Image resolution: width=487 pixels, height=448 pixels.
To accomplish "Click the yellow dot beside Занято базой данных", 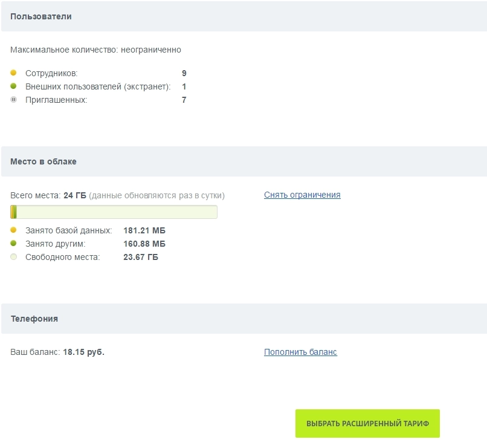I will click(x=13, y=230).
